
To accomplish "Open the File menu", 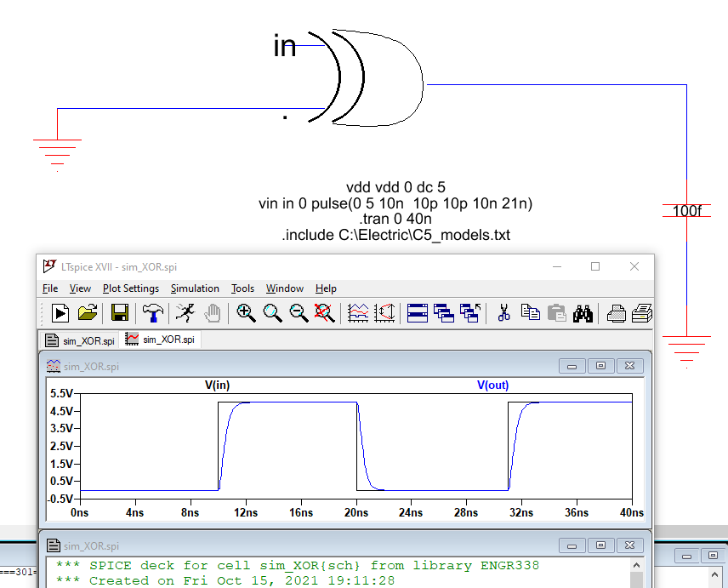I will (x=50, y=288).
